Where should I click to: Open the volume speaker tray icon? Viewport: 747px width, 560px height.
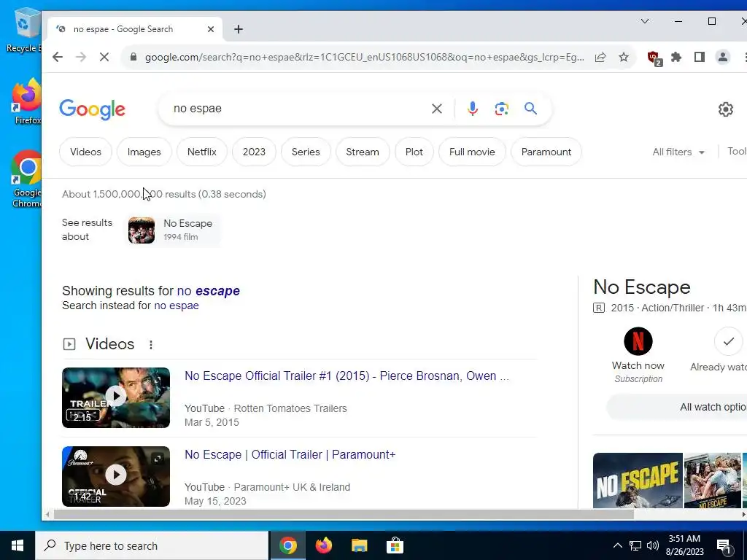653,545
